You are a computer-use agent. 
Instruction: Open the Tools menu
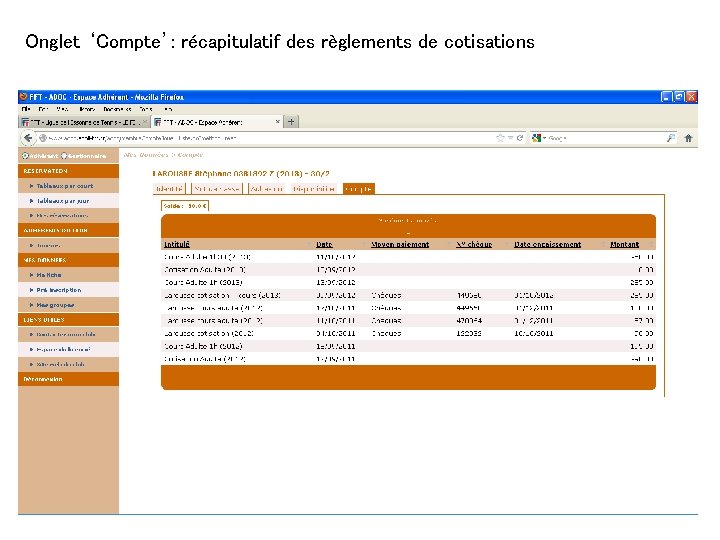pos(146,109)
